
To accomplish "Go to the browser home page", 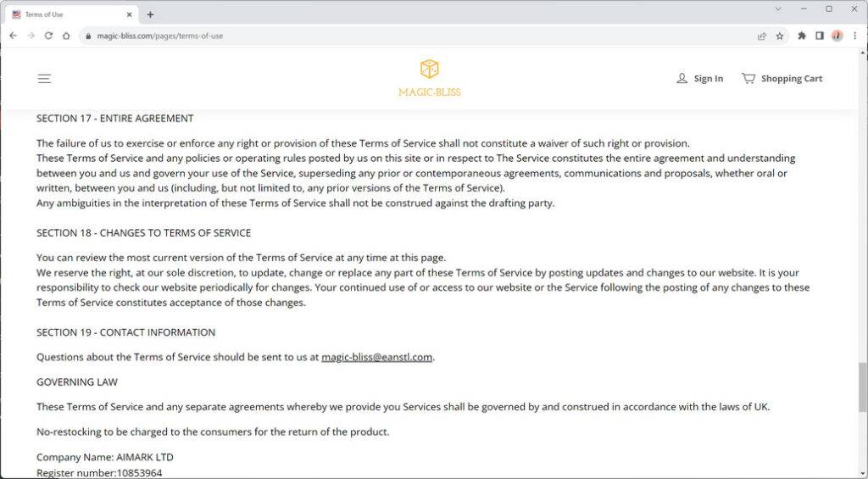I will pyautogui.click(x=66, y=36).
